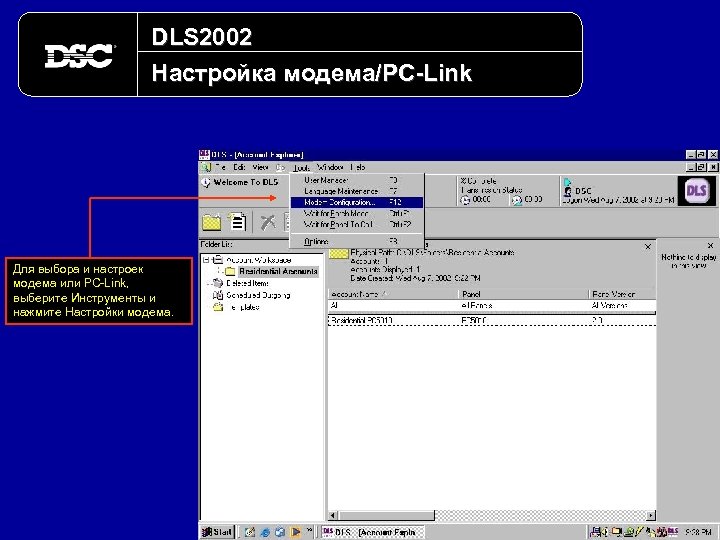The width and height of the screenshot is (720, 540).
Task: Click the 'All' account name filter cell
Action: click(394, 305)
